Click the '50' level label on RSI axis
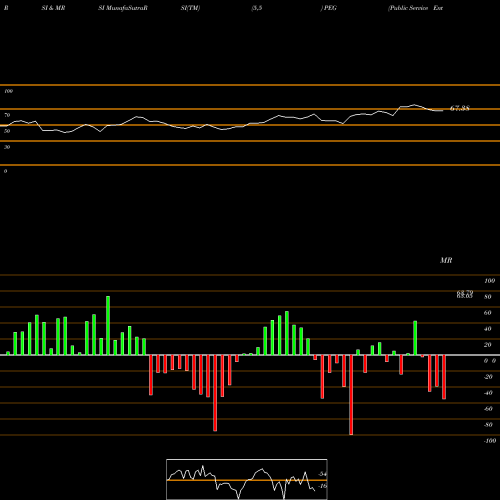This screenshot has height=500, width=500. pyautogui.click(x=7, y=131)
